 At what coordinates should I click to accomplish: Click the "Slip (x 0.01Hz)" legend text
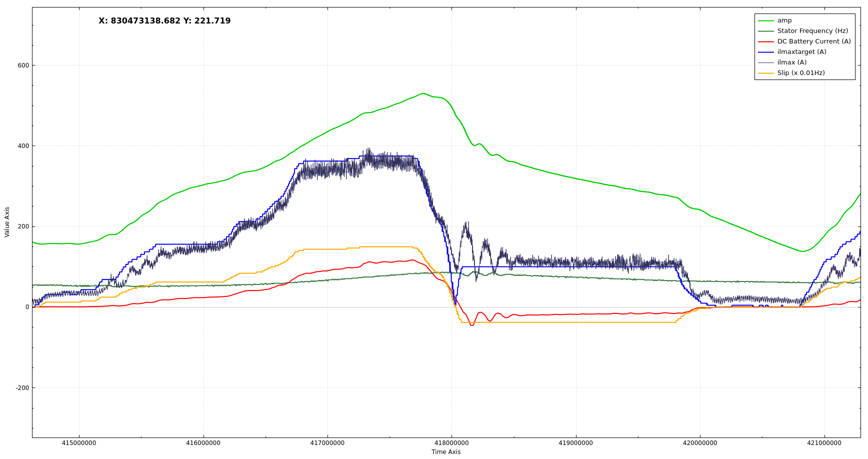pos(800,73)
